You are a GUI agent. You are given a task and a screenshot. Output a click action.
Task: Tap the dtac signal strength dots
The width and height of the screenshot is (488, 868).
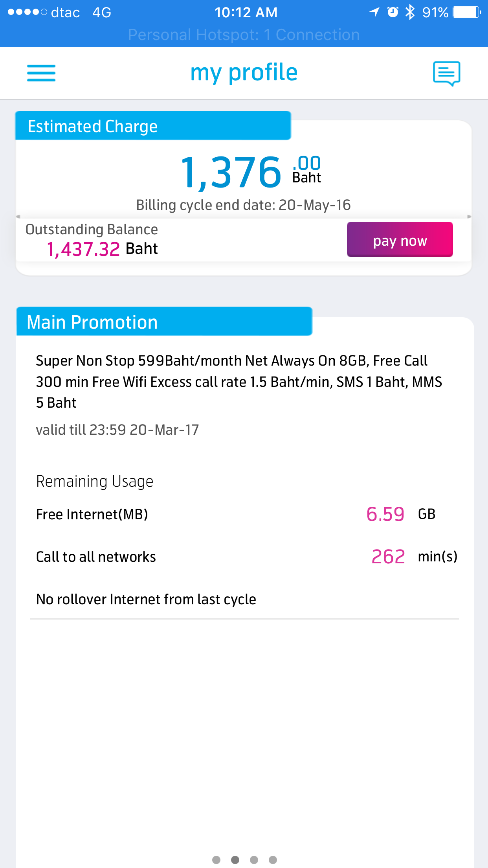click(x=27, y=12)
